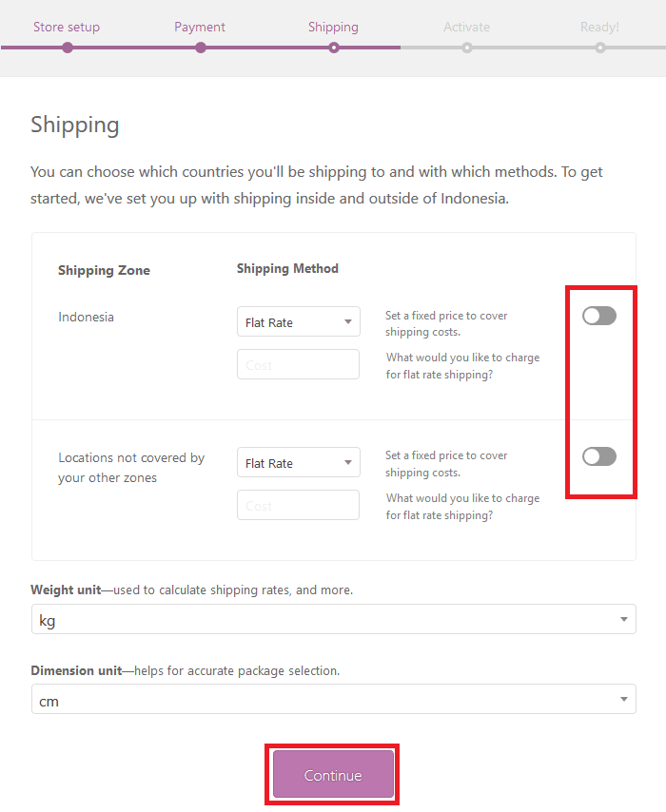Click the Shipping step dot
This screenshot has height=812, width=666.
[333, 48]
